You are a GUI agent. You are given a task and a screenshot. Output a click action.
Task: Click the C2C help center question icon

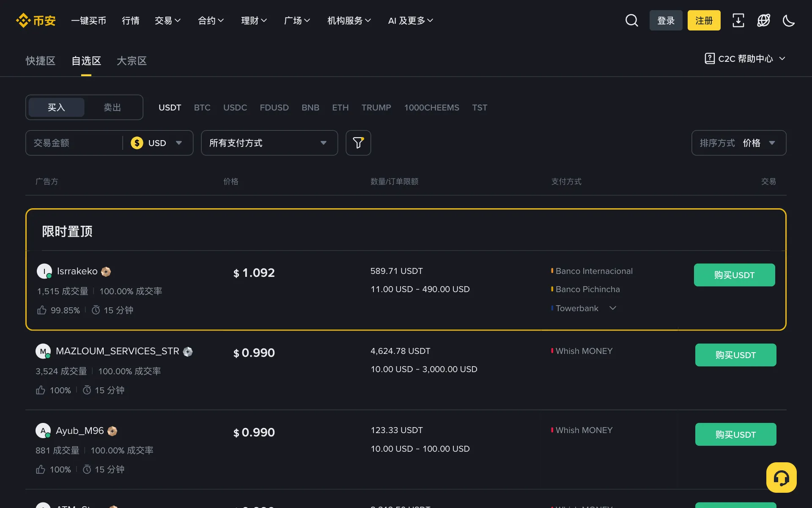[x=710, y=58]
